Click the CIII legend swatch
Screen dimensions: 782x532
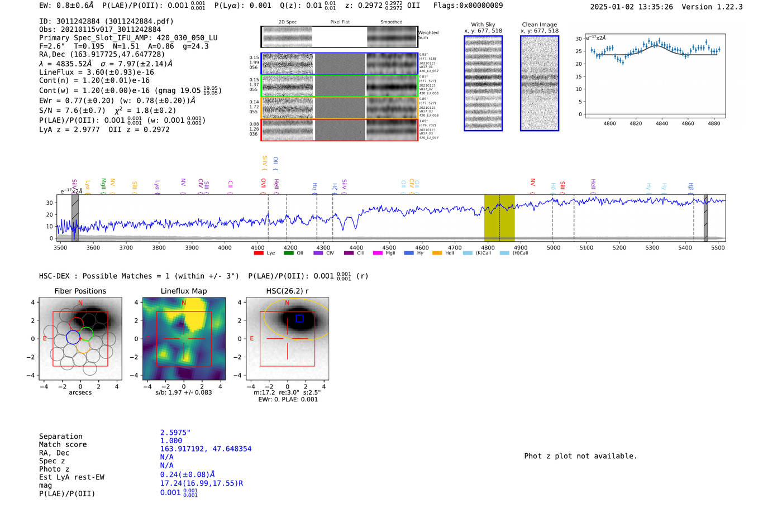coord(349,253)
